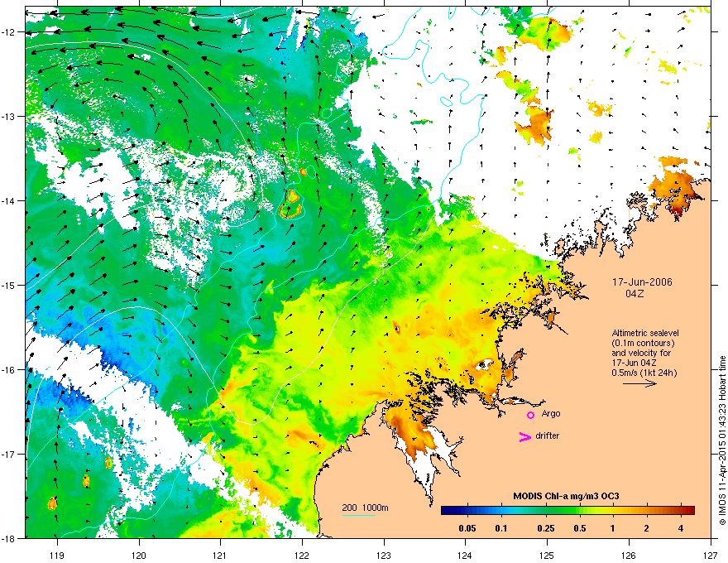Click the '1' colorbar tick label
The image size is (728, 563).
pyautogui.click(x=613, y=528)
